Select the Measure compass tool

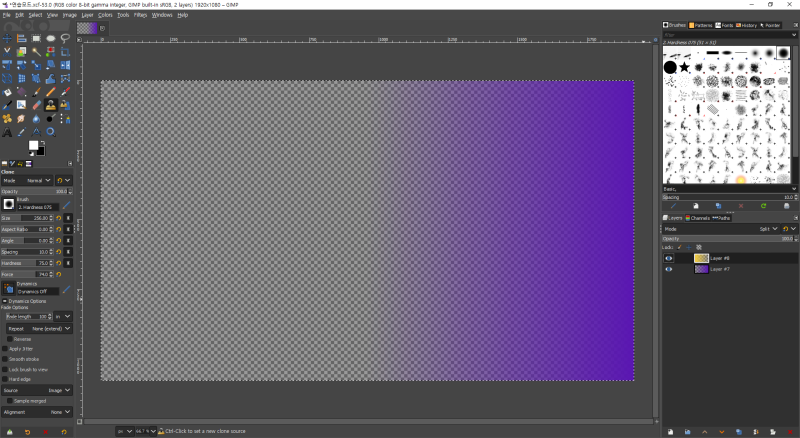pyautogui.click(x=36, y=132)
